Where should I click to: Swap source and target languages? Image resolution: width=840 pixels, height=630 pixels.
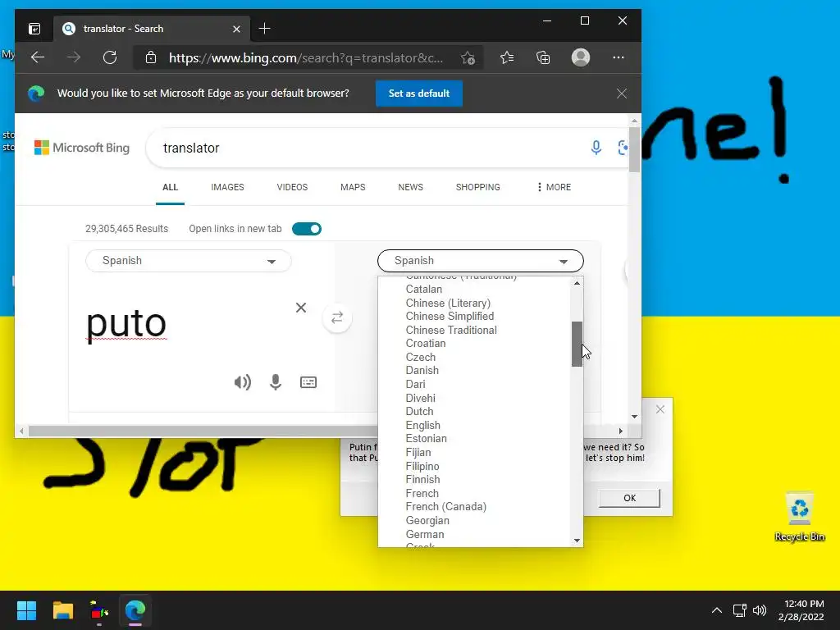point(337,317)
